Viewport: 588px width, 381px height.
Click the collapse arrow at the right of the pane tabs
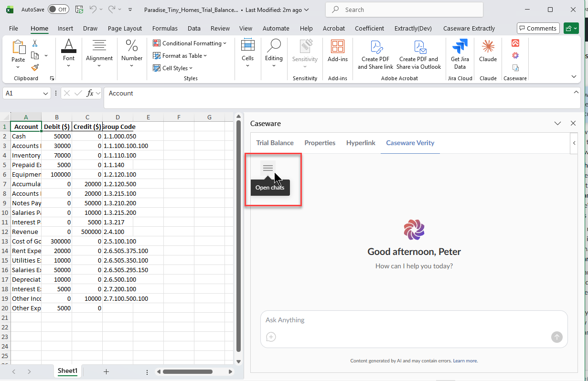pyautogui.click(x=574, y=143)
